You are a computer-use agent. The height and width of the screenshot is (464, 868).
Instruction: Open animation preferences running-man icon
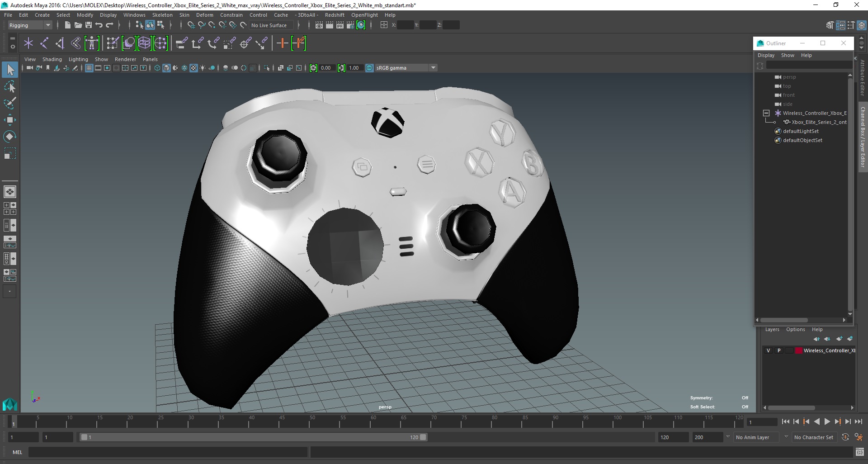pos(859,437)
